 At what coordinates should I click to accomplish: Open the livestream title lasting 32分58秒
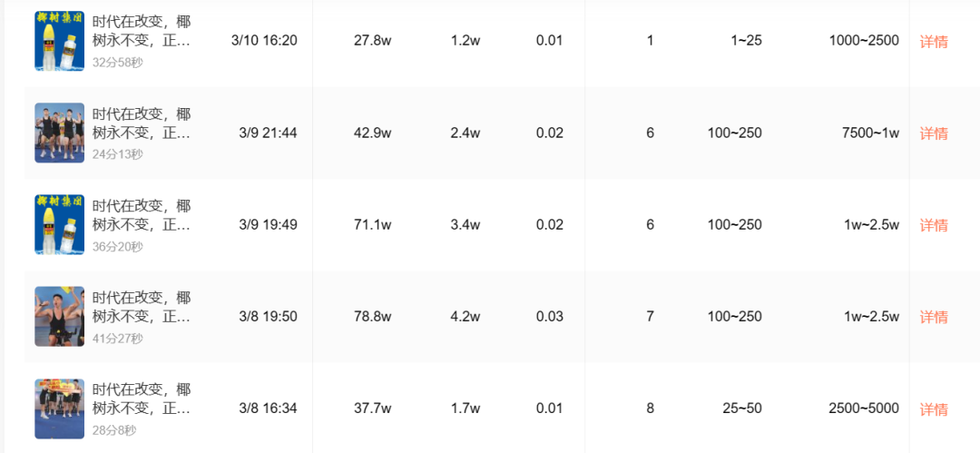pyautogui.click(x=142, y=32)
